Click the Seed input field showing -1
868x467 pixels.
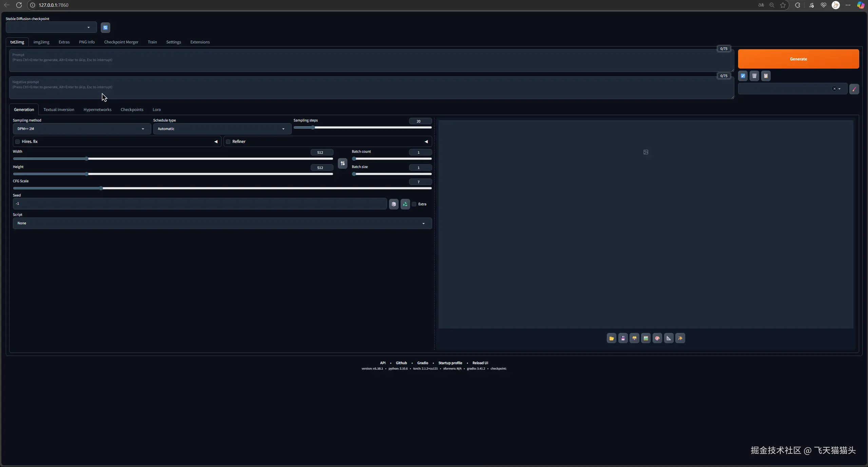[200, 204]
